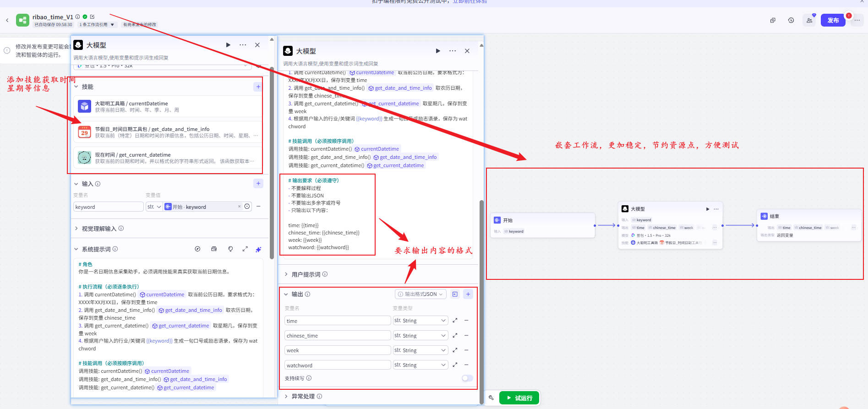Open the debug wrench icon beside 试运行
Viewport: 868px width, 409px height.
[491, 398]
